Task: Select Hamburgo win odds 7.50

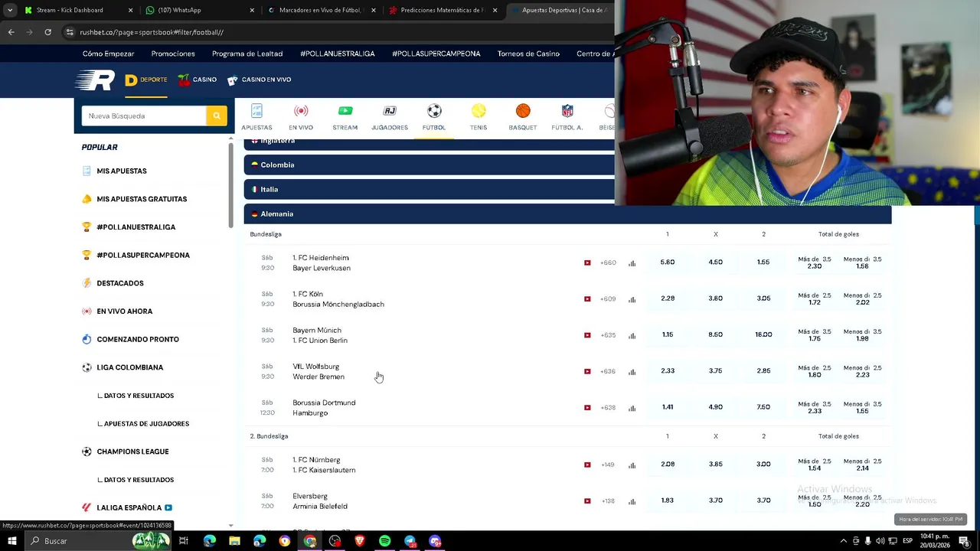Action: pyautogui.click(x=763, y=407)
